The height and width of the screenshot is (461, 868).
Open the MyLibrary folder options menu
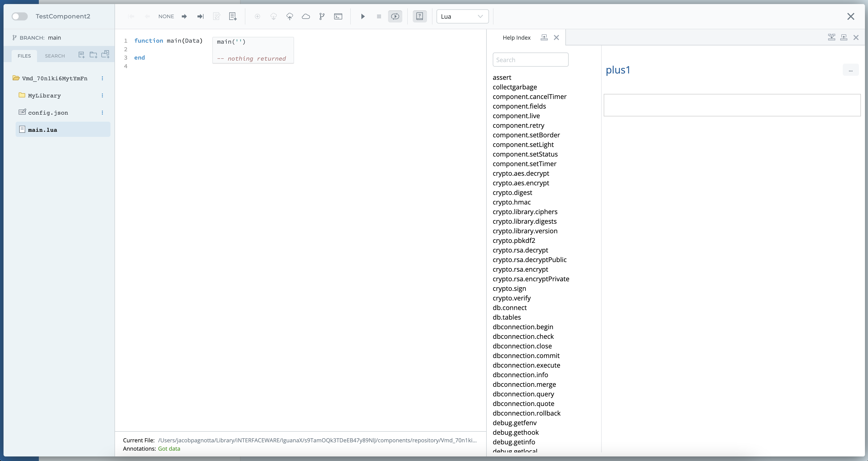tap(102, 96)
